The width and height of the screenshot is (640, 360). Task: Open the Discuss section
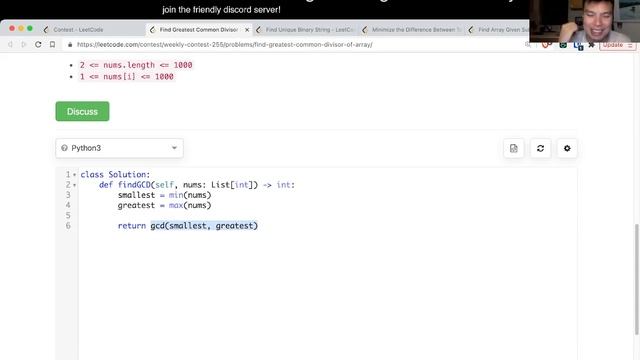tap(82, 111)
